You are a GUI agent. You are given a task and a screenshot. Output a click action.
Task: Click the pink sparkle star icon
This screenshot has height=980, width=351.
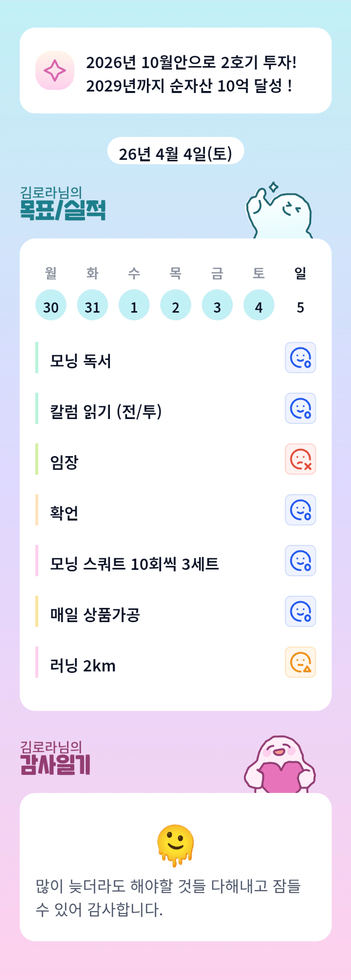tap(55, 71)
